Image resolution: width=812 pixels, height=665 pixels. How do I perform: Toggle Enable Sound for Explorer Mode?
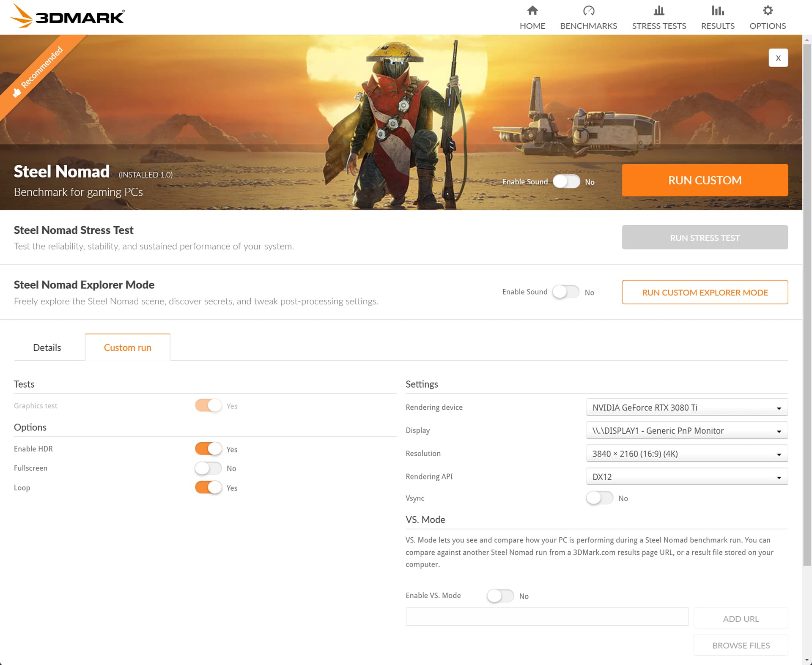(566, 292)
